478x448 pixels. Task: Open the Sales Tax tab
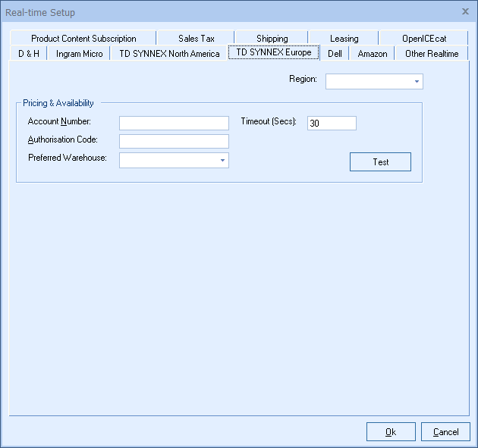pos(197,39)
